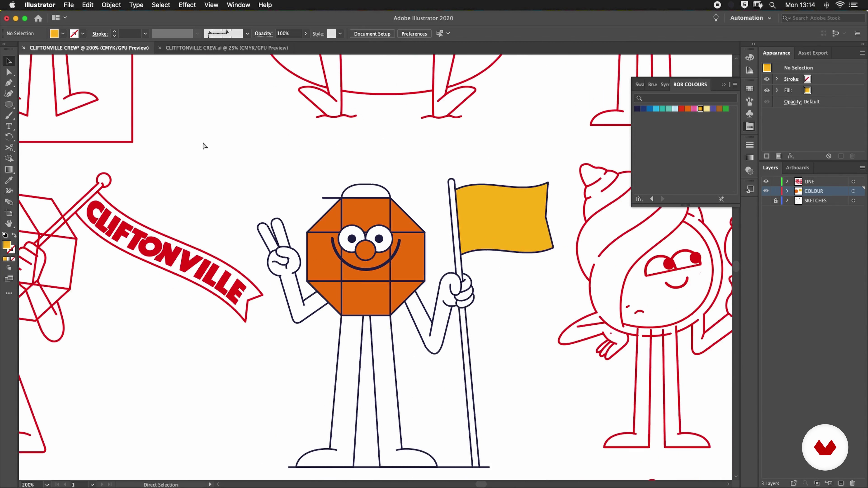
Task: Select the Selection tool arrow
Action: pos(9,61)
